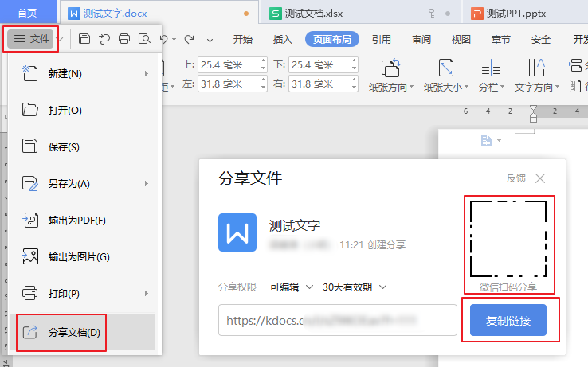This screenshot has height=367, width=588.
Task: Click the 反馈 link in share dialog
Action: click(516, 178)
